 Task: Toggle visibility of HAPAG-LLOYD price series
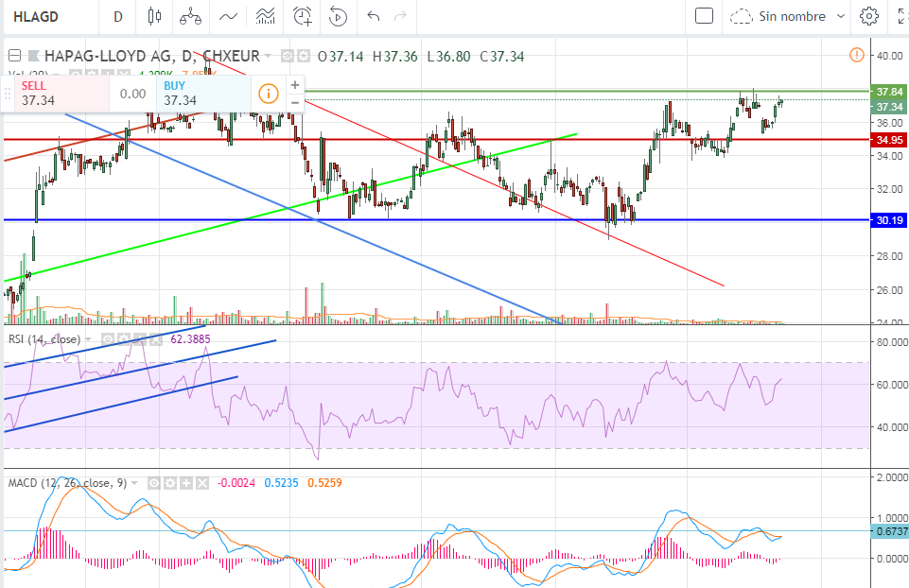pos(287,56)
